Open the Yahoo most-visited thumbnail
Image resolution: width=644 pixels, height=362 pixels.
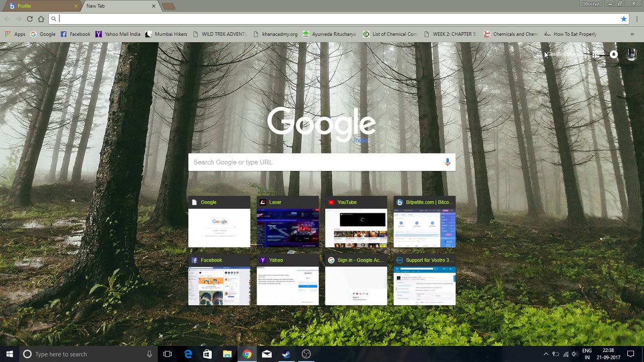(x=288, y=280)
